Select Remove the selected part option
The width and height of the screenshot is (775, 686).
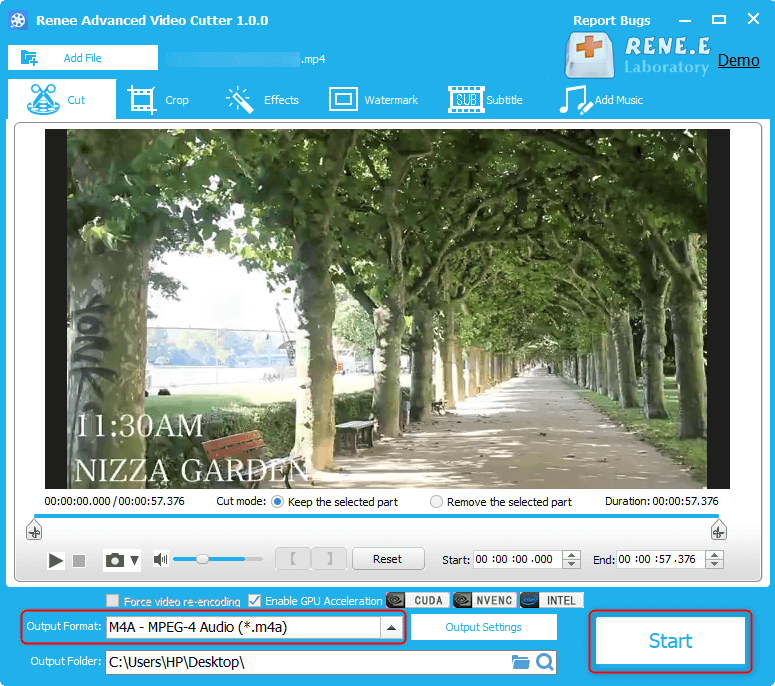click(436, 502)
